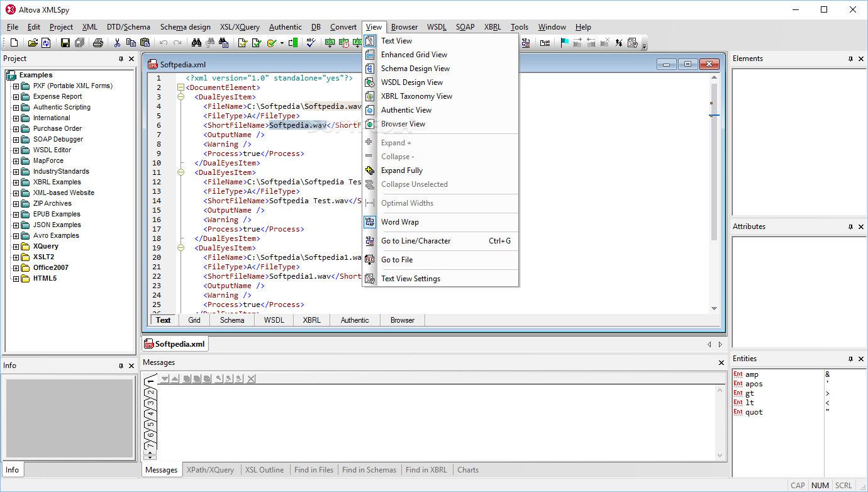Click the Check well-formedness icon
Image resolution: width=868 pixels, height=492 pixels.
pos(243,43)
